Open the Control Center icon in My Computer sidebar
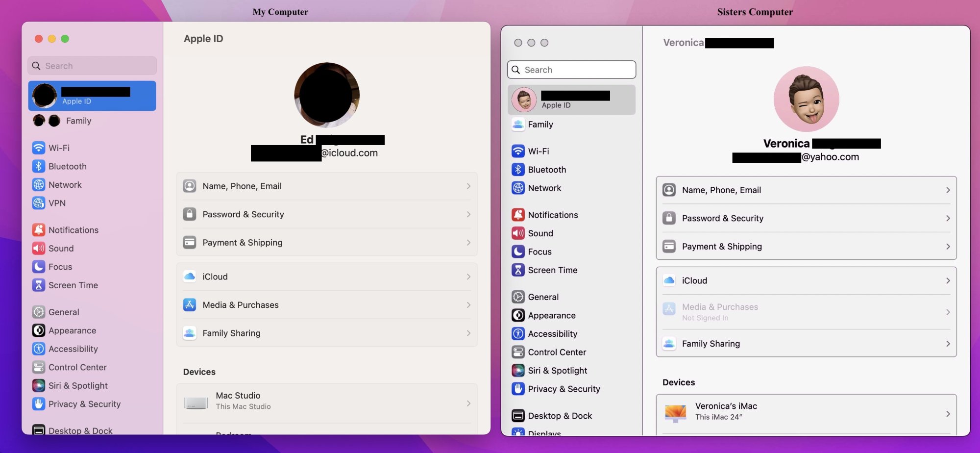The width and height of the screenshot is (980, 453). [x=39, y=367]
